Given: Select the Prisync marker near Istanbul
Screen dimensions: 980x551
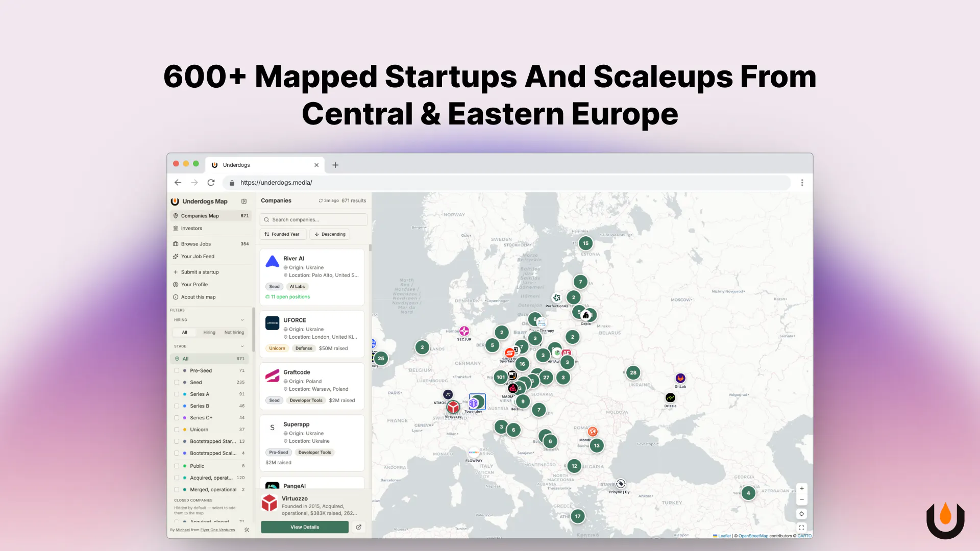Looking at the screenshot, I should point(621,484).
